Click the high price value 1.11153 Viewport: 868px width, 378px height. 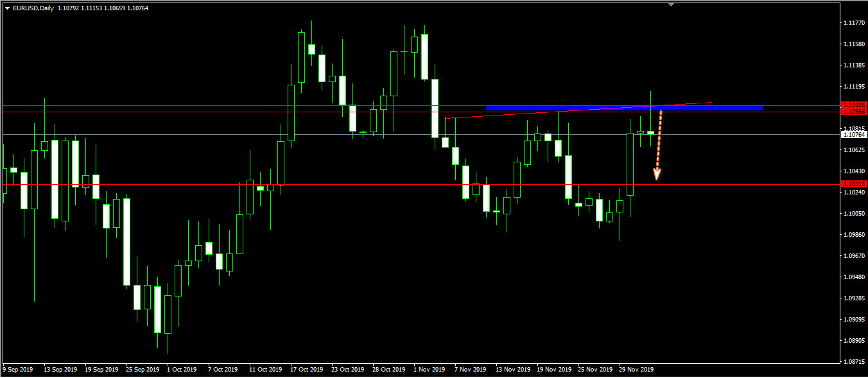click(92, 8)
